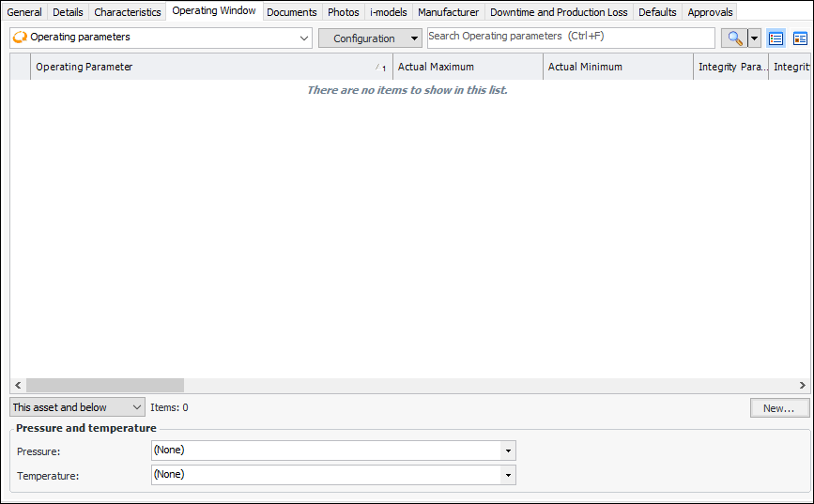Screen dimensions: 814x504
Task: Switch to list view icon
Action: click(x=776, y=38)
